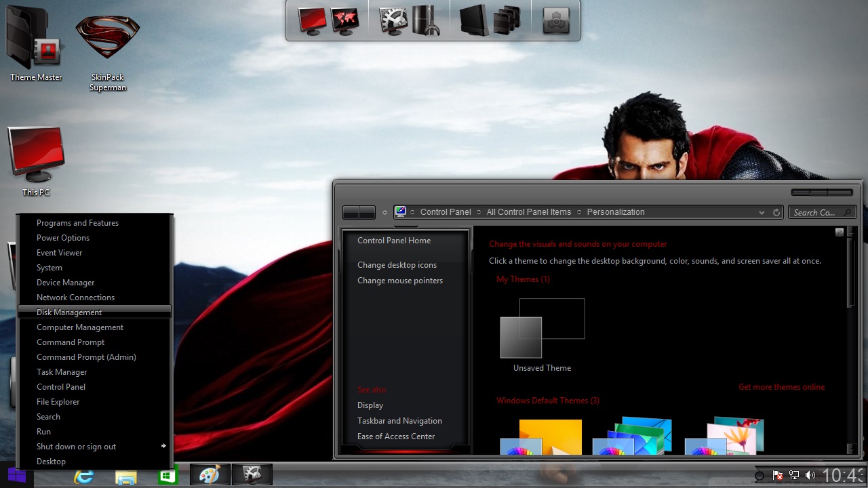Choose Control Panel in the context menu

[x=94, y=387]
